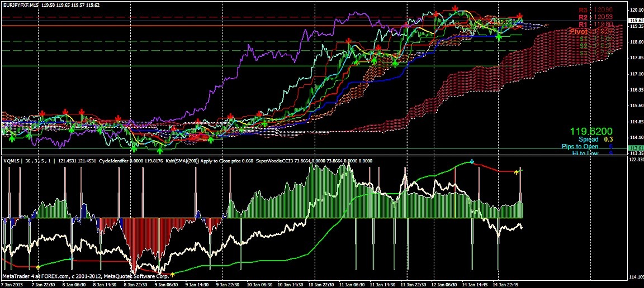Click the 120.10 price axis label
This screenshot has height=288, width=644.
pos(637,10)
